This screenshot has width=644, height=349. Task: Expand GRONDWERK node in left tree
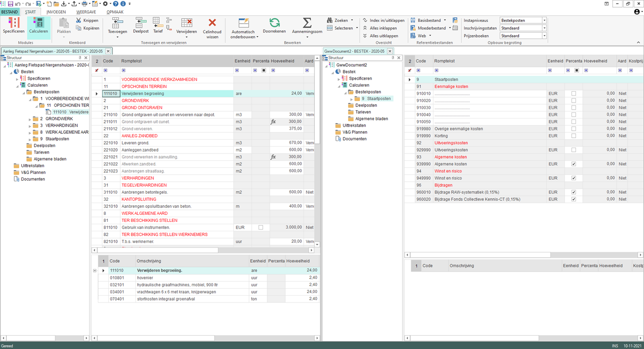pyautogui.click(x=30, y=119)
